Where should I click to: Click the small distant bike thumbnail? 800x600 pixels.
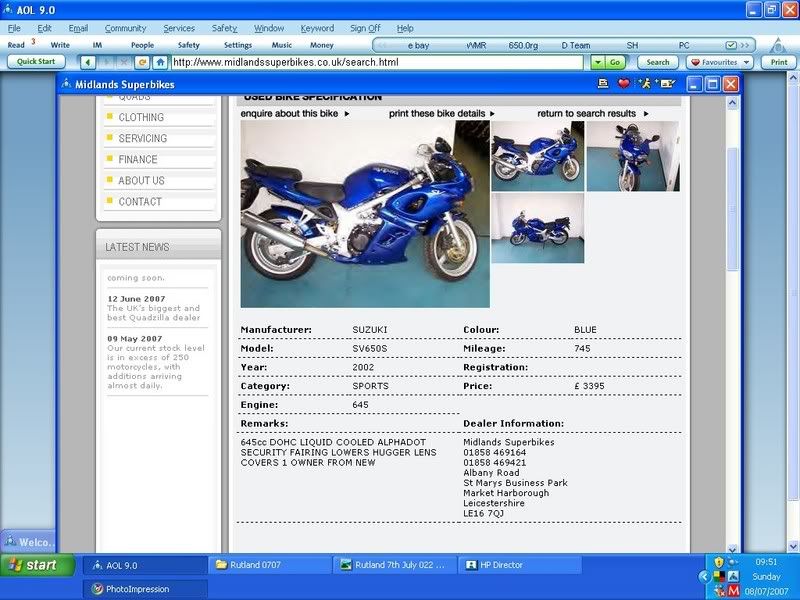point(538,228)
